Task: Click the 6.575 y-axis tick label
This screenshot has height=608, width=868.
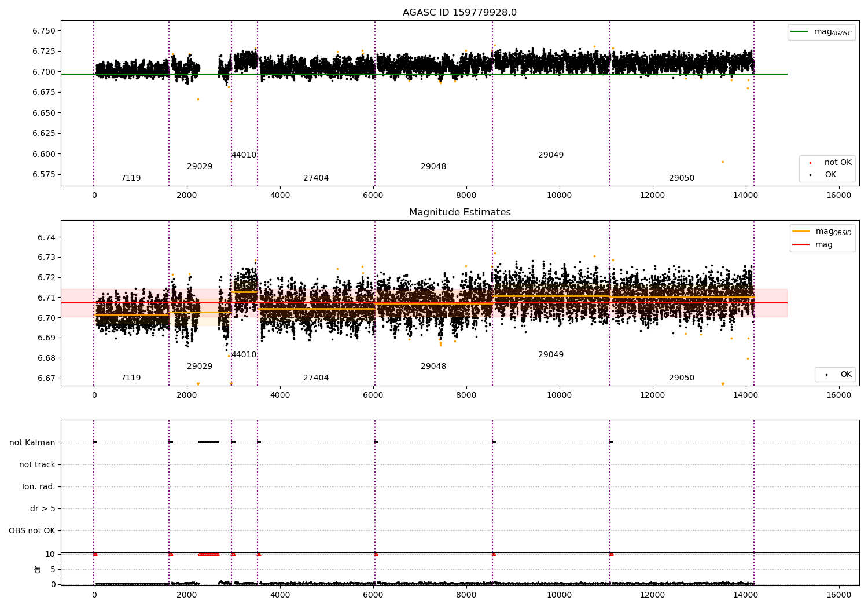Action: pyautogui.click(x=44, y=175)
